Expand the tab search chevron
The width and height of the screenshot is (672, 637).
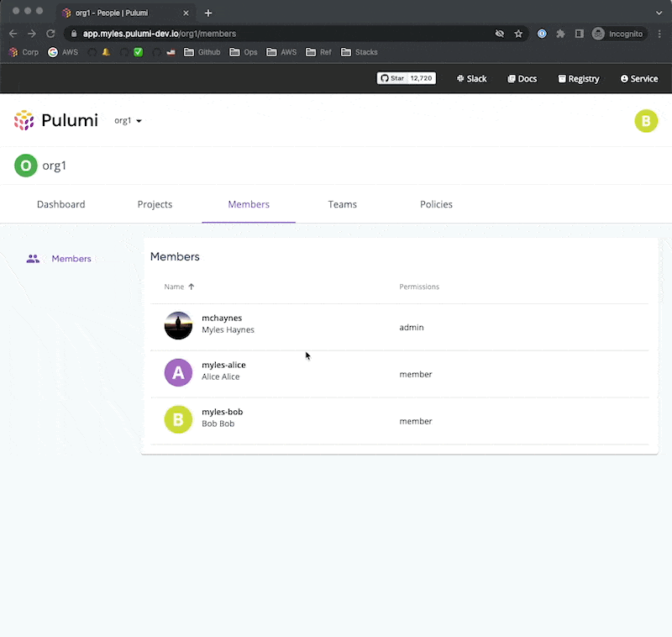point(659,13)
